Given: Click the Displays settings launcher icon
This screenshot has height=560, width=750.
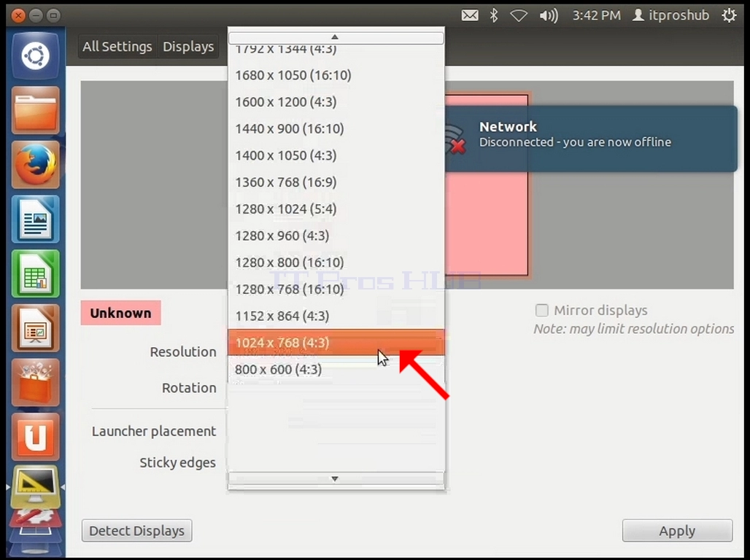Looking at the screenshot, I should (36, 487).
